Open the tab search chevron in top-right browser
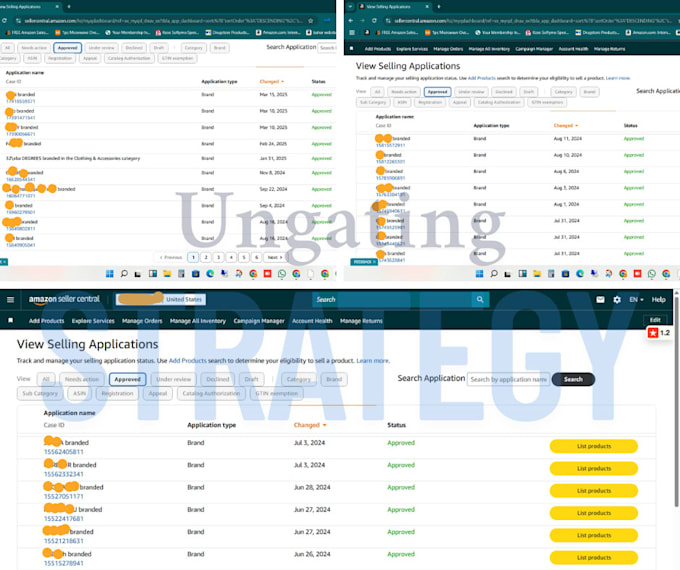 350,7
